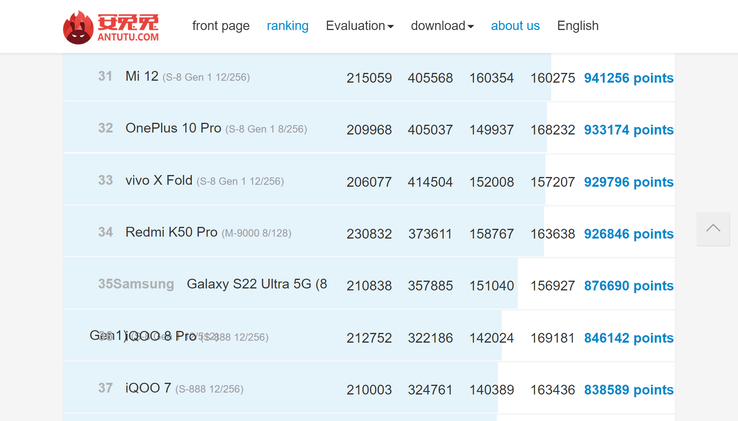Viewport: 738px width, 421px height.
Task: Click rank number 34
Action: coord(105,232)
